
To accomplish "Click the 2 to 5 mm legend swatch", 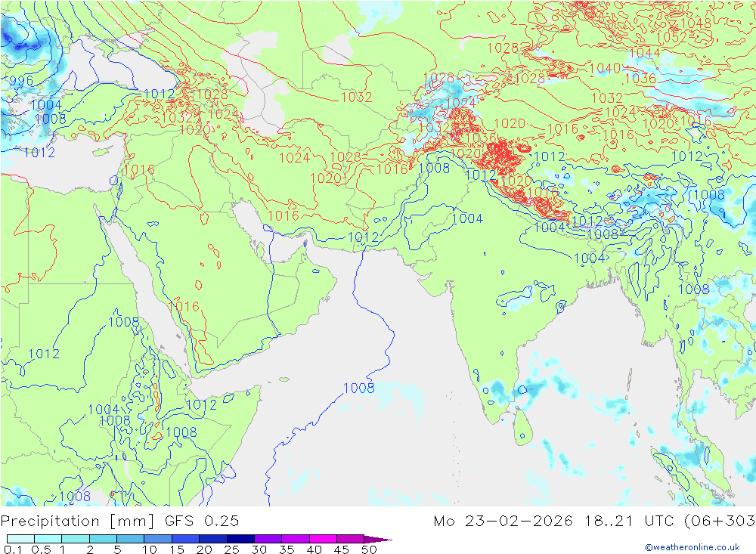I will tap(103, 539).
